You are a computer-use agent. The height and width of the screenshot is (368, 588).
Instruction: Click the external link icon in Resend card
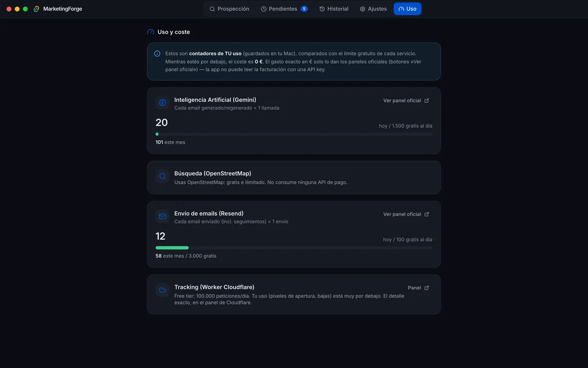click(427, 214)
